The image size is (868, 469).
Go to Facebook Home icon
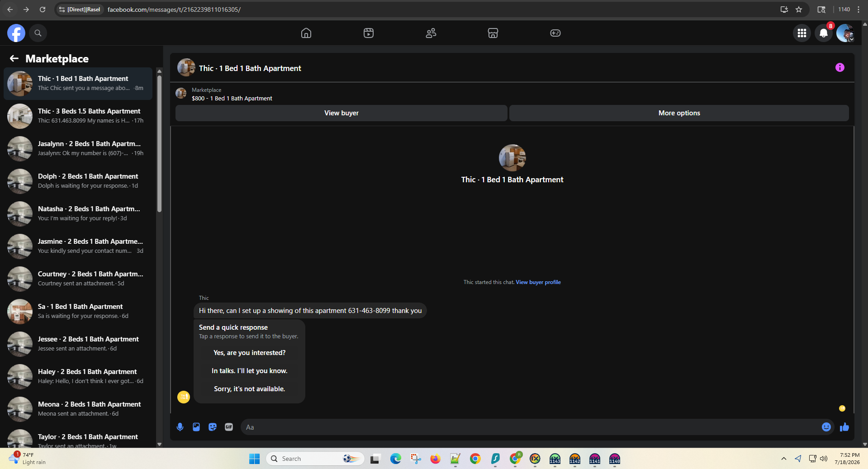tap(306, 33)
